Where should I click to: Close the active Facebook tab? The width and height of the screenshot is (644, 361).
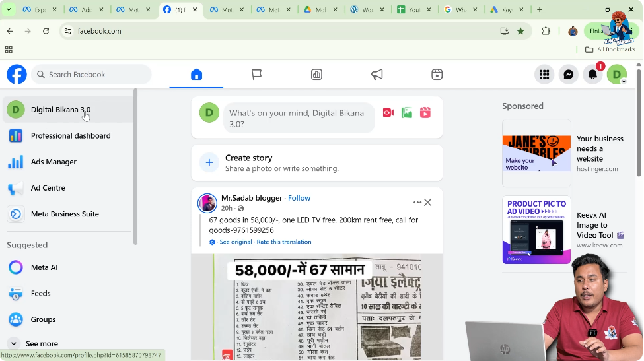(195, 9)
